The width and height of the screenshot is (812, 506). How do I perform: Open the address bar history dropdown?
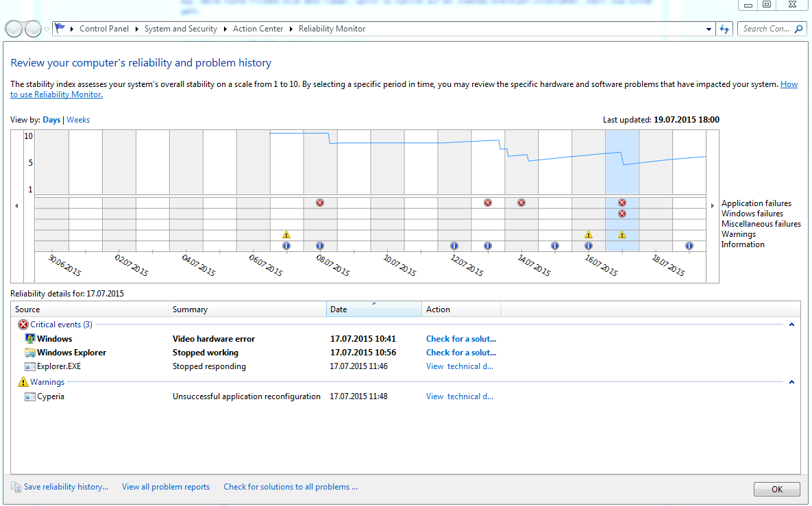click(x=709, y=29)
